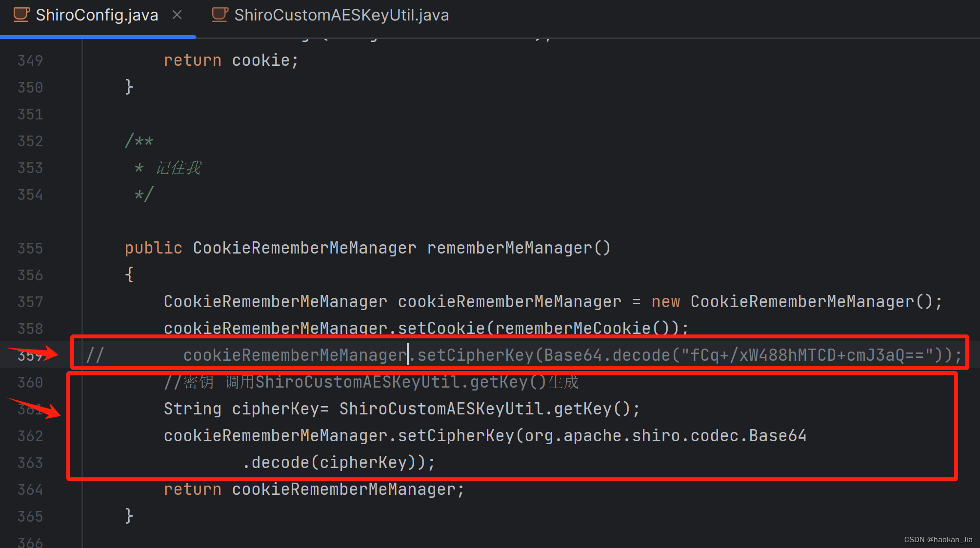Click the '记住我' Javadoc comment text

[x=178, y=168]
